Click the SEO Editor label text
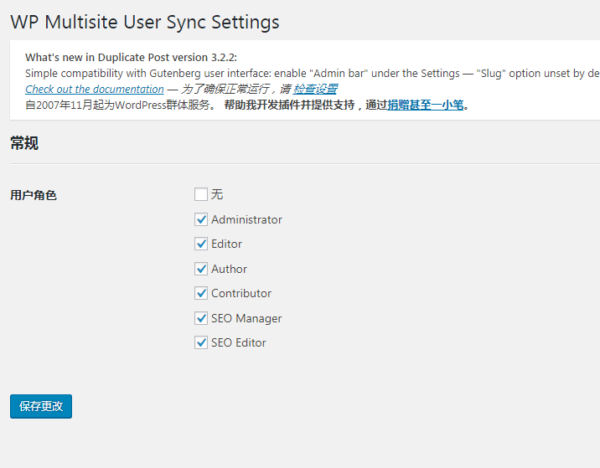The width and height of the screenshot is (600, 468). [239, 342]
